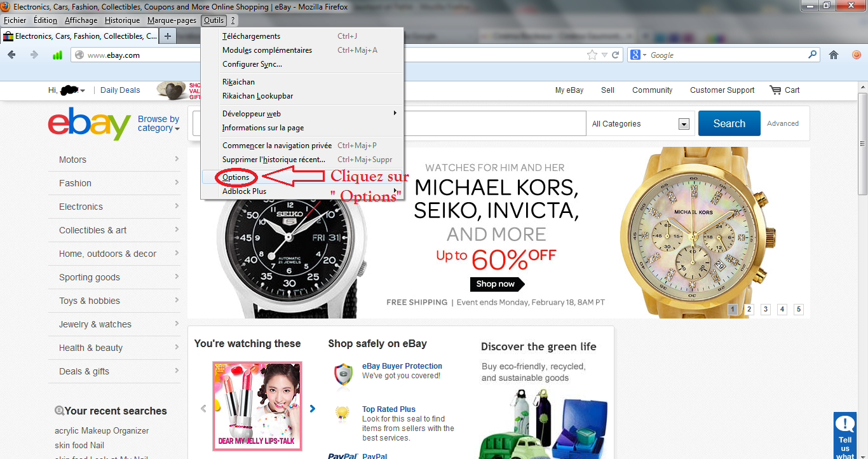The height and width of the screenshot is (459, 868).
Task: Show previous watched item arrow
Action: (203, 409)
